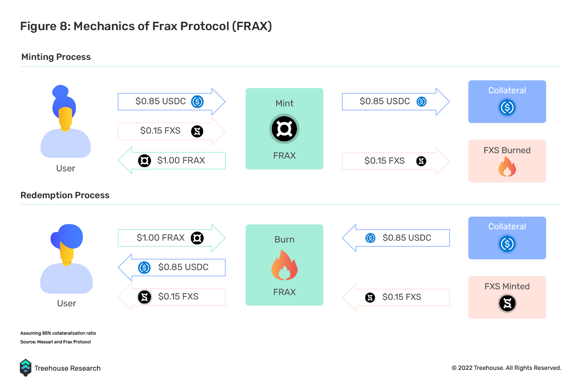Select the redemption process User avatar

pyautogui.click(x=66, y=259)
